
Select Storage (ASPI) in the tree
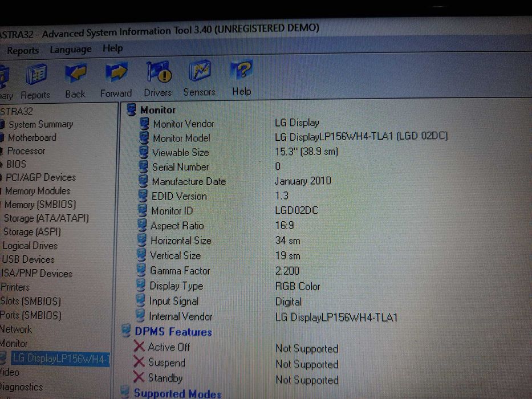32,232
